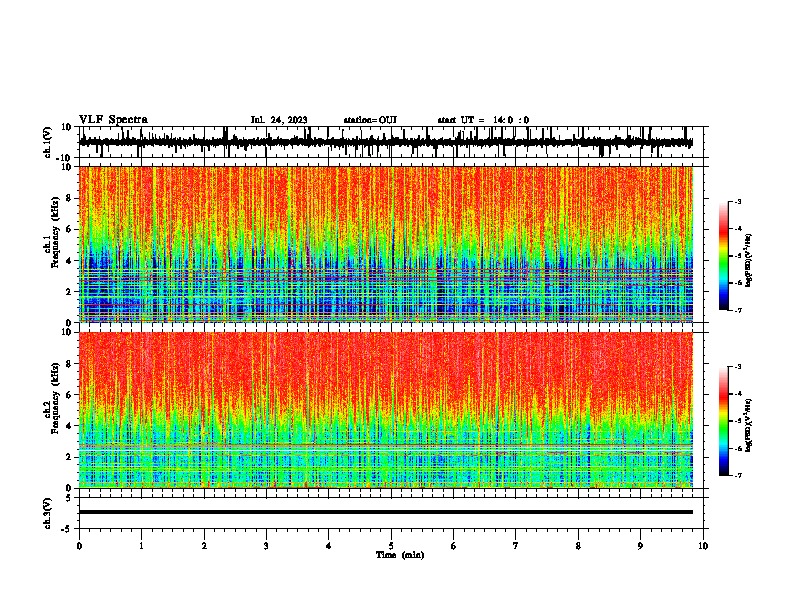Click the ch.2 colorbar 'log(PSD)' label
792x612 pixels.
pos(749,425)
